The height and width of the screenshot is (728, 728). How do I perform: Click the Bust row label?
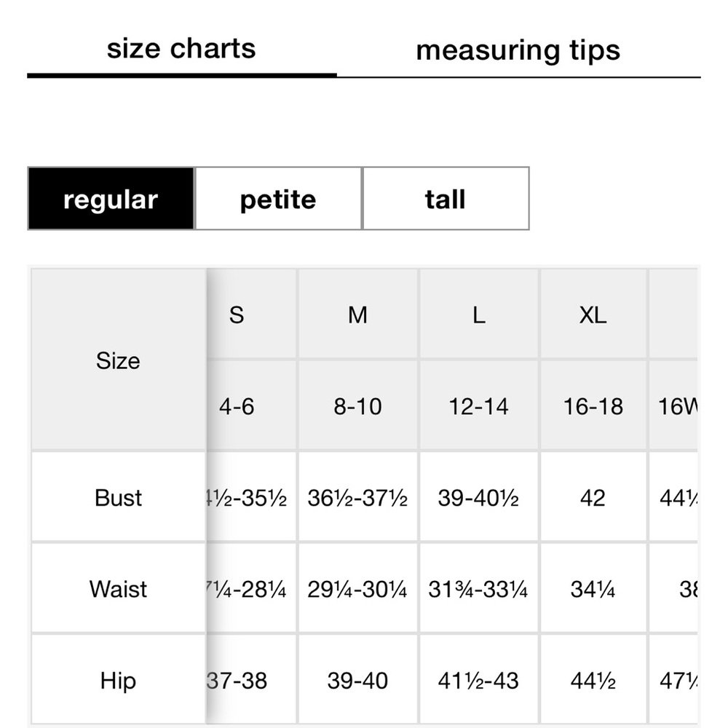[x=119, y=497]
